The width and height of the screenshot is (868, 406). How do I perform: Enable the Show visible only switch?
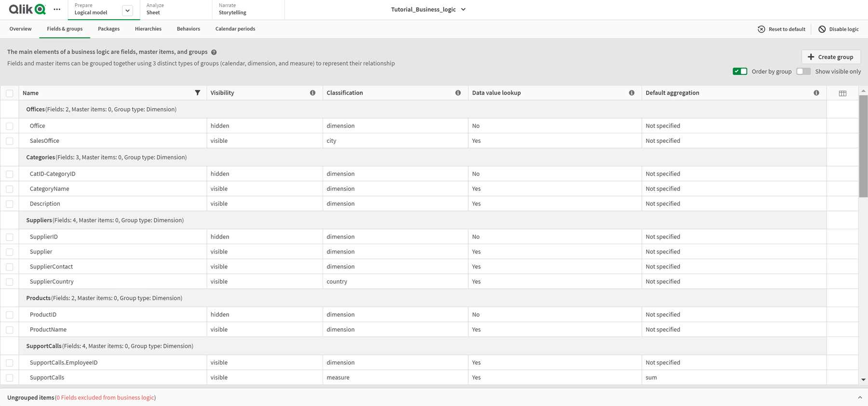click(x=803, y=71)
